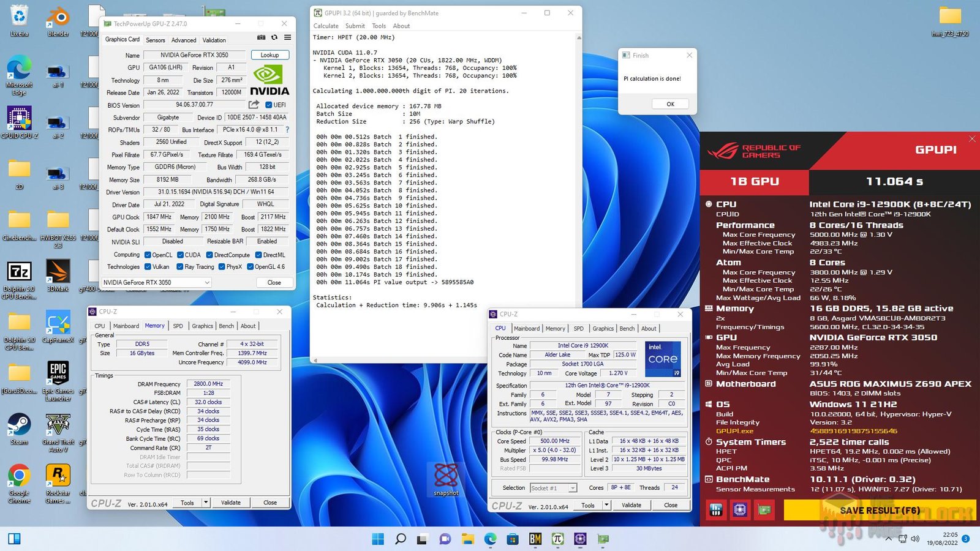Open the GPUPI Calculate menu
Screen dimensions: 980x551
326,26
